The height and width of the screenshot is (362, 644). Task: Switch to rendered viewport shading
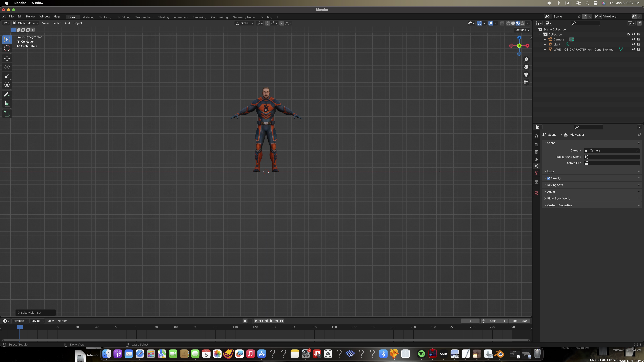click(522, 23)
